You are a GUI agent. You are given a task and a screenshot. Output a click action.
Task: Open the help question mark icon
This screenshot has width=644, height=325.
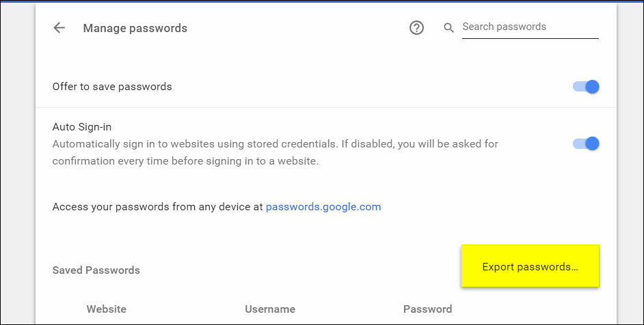click(417, 28)
